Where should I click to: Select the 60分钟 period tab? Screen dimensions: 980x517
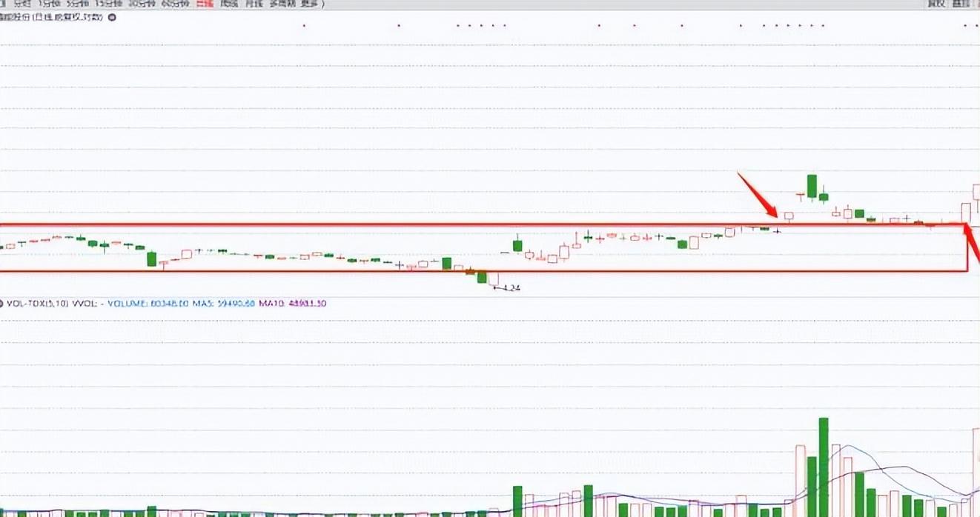[175, 4]
